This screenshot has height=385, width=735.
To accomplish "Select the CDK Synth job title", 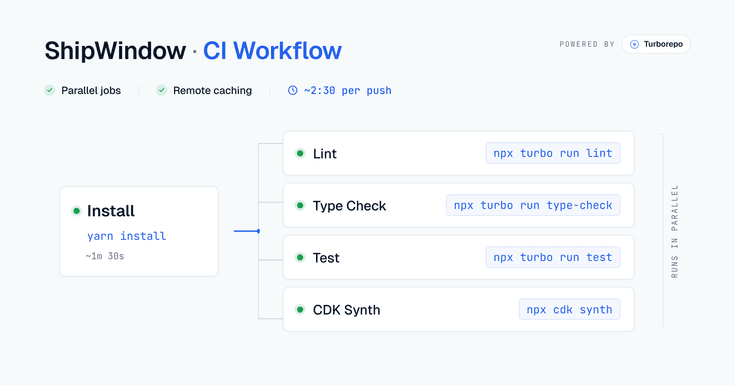I will pos(346,310).
